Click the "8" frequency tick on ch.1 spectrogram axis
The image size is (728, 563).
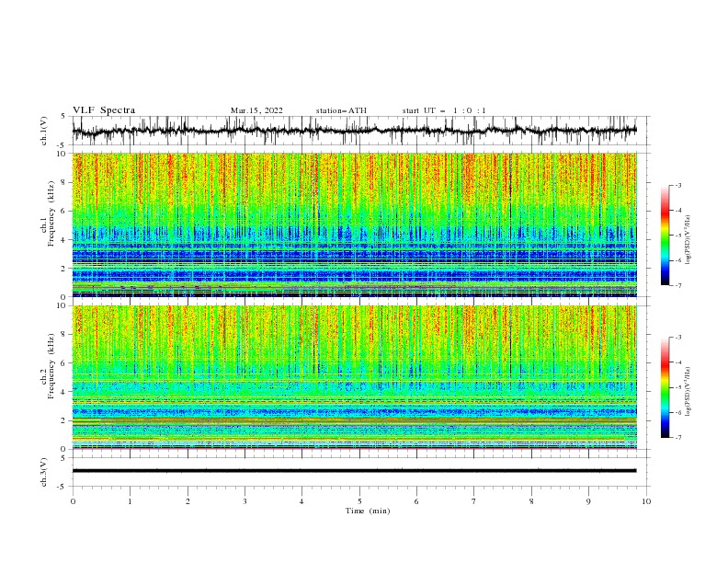coord(64,182)
